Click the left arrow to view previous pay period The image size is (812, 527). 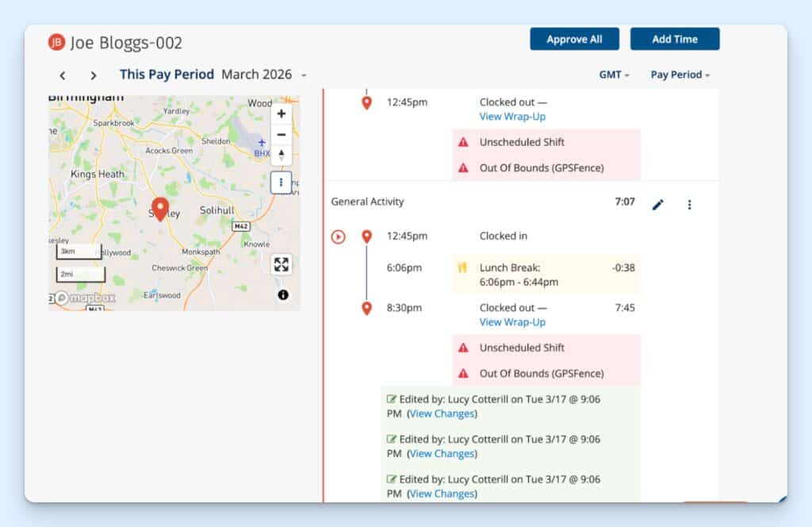63,74
